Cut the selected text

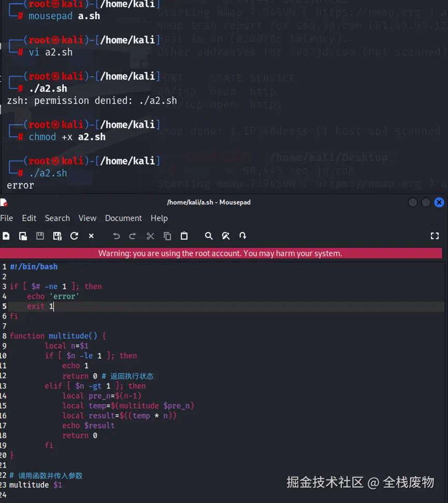[x=150, y=236]
